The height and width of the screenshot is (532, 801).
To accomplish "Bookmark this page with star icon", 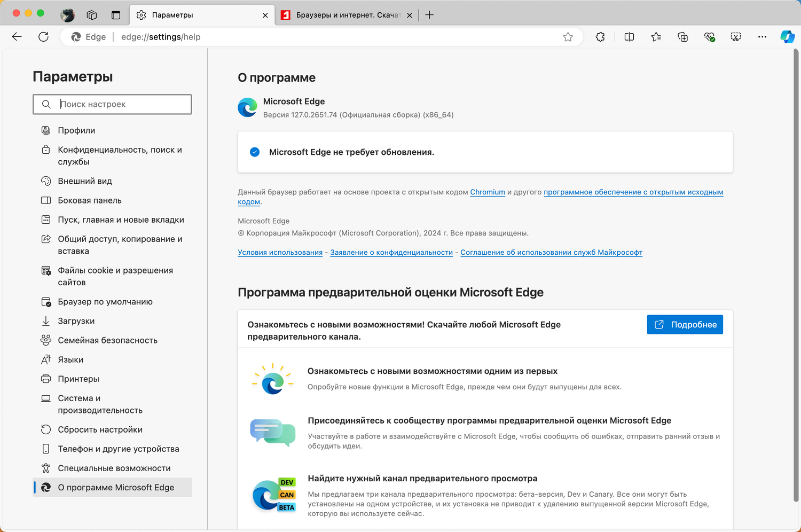I will 568,37.
